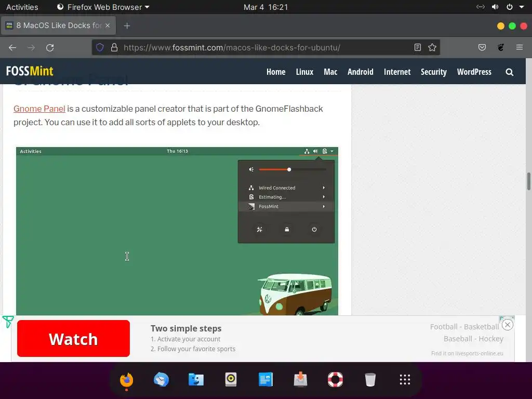Click the page vertical scrollbar thumb
This screenshot has width=532, height=399.
tap(528, 181)
